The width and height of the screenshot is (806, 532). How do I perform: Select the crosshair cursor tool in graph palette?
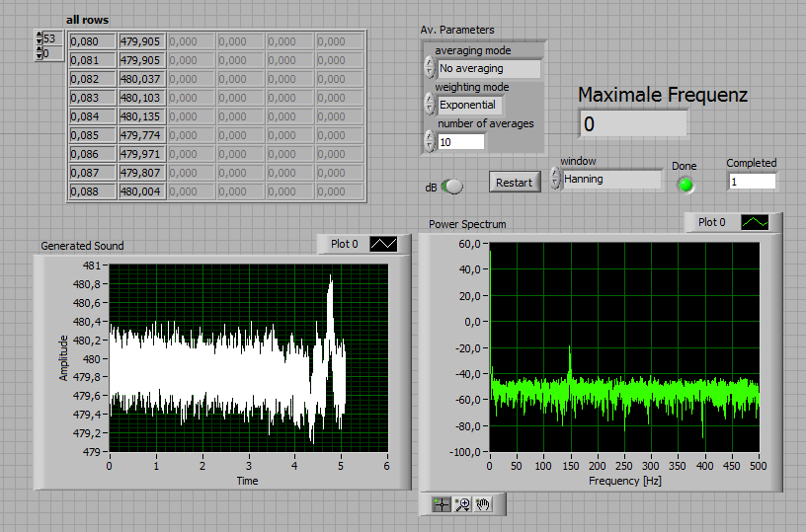coord(442,504)
